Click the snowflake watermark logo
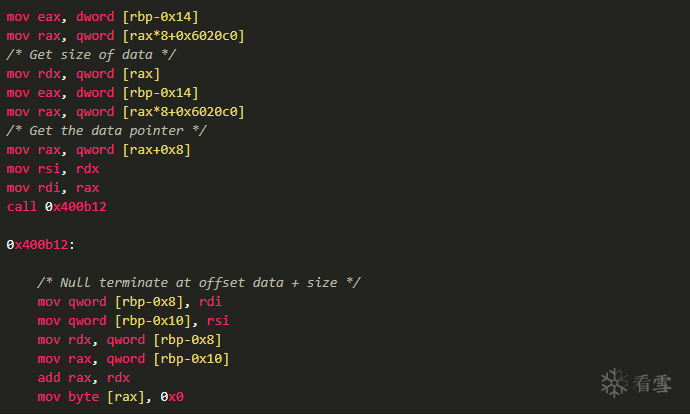Image resolution: width=690 pixels, height=414 pixels. coord(615,381)
